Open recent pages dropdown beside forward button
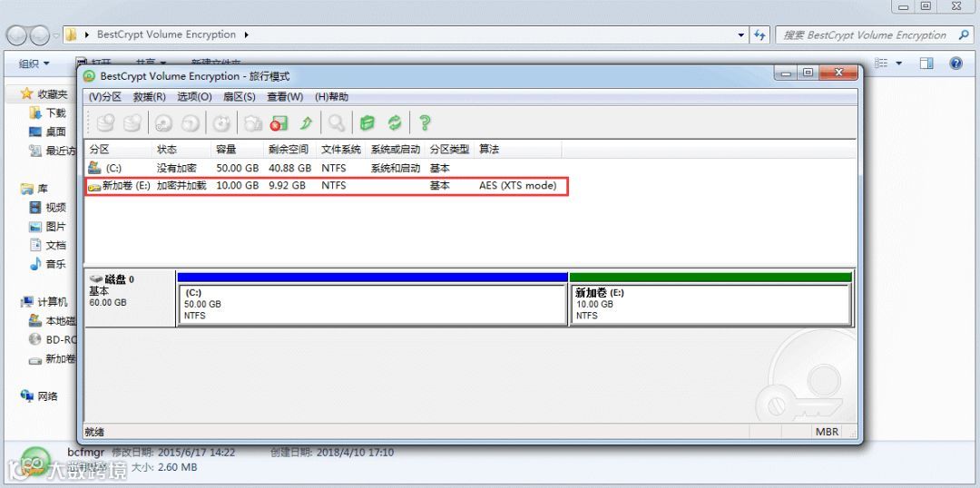This screenshot has width=980, height=488. 56,35
